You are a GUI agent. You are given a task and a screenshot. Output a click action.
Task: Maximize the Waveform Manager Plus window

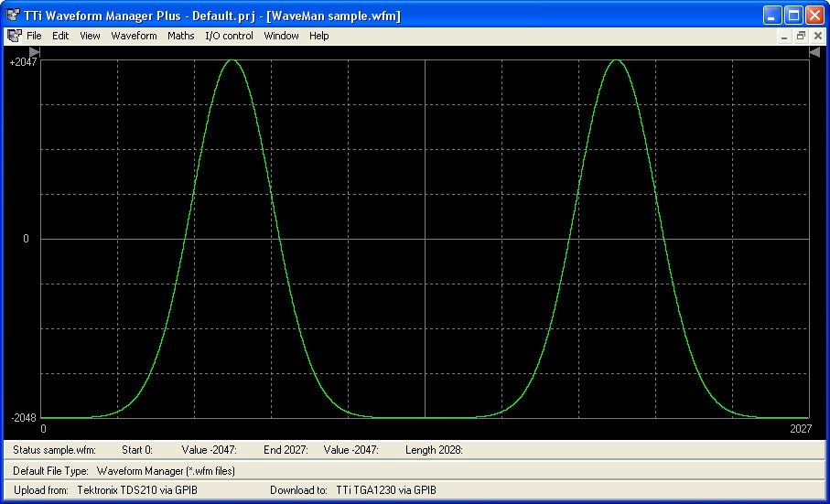794,16
